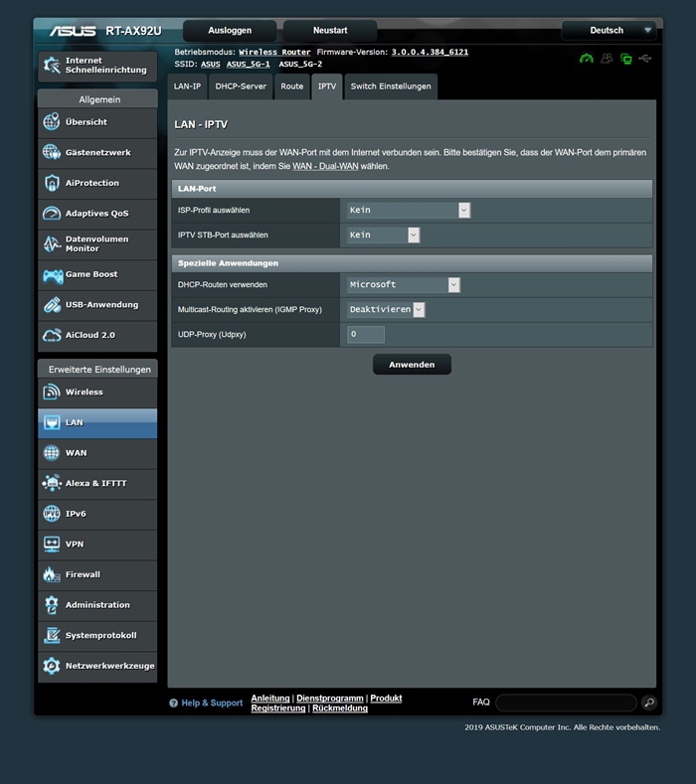Screen dimensions: 696x784
Task: Click the USB-Anwendung icon
Action: pos(52,304)
